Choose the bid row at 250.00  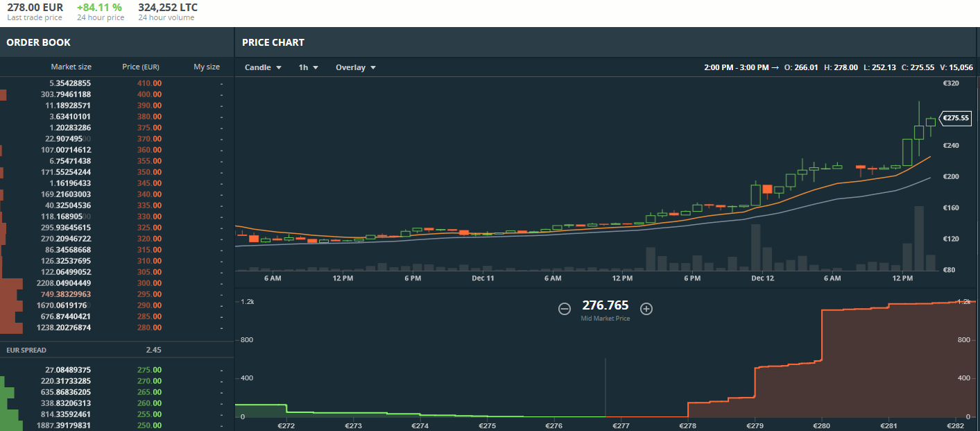click(148, 425)
